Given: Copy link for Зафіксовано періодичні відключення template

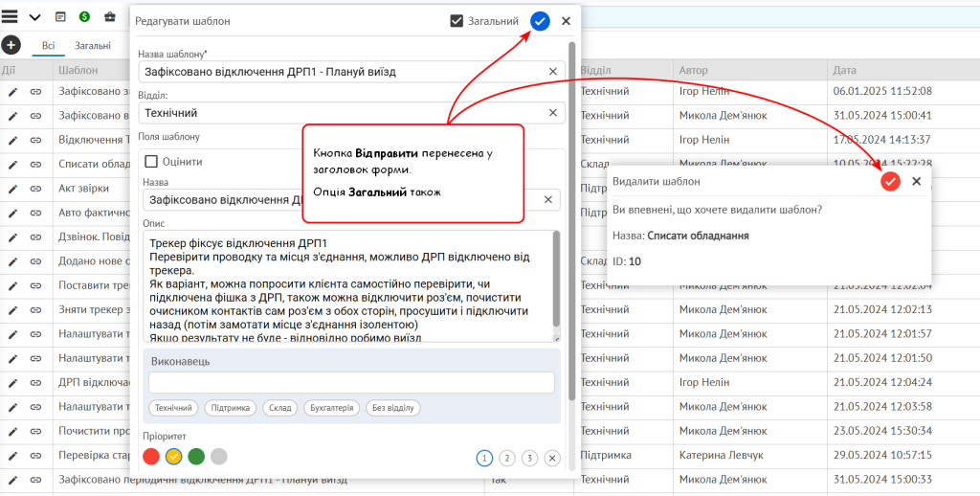Looking at the screenshot, I should [35, 481].
